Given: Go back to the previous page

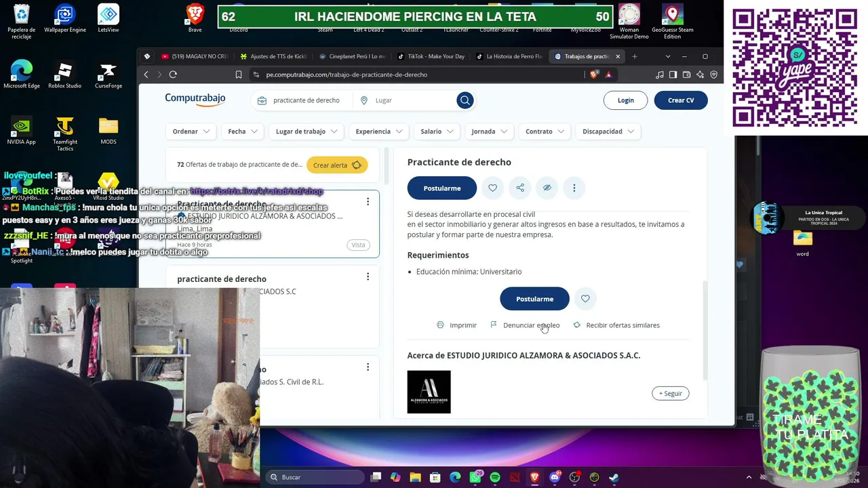Looking at the screenshot, I should 146,75.
